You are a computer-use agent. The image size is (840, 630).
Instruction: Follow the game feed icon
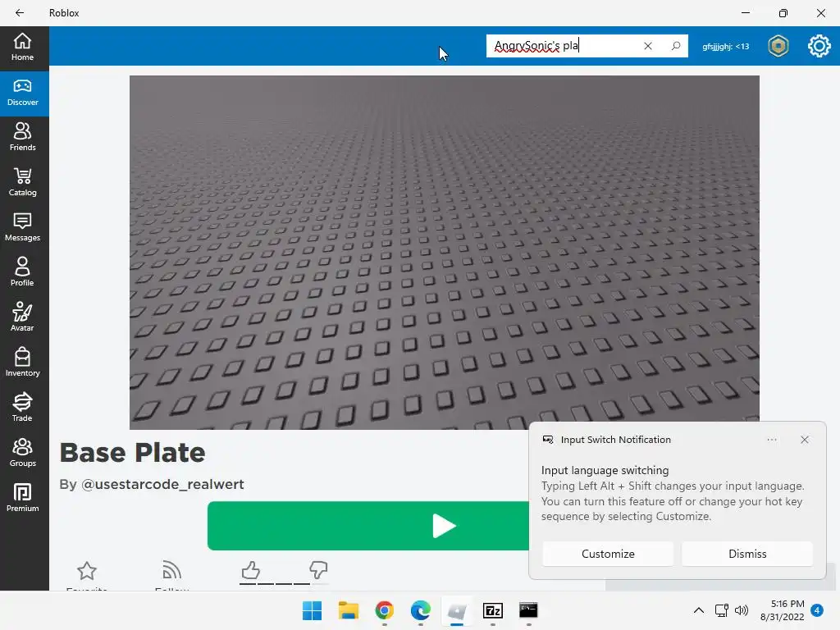tap(171, 570)
